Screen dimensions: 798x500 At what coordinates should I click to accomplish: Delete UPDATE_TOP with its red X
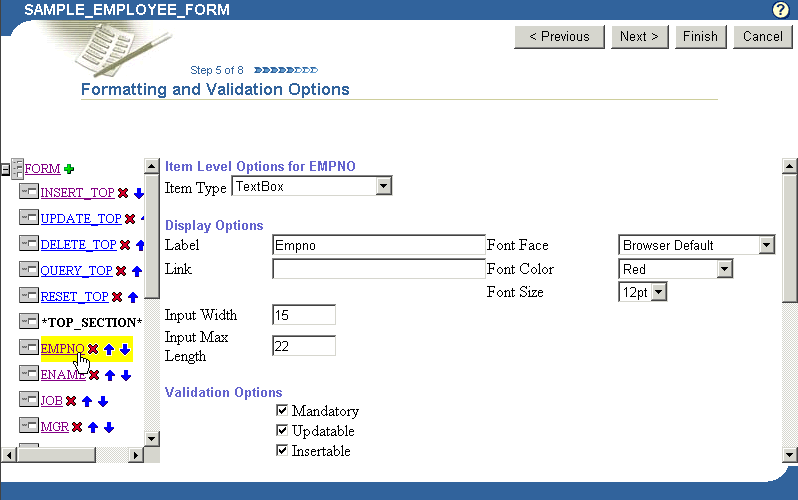(130, 219)
